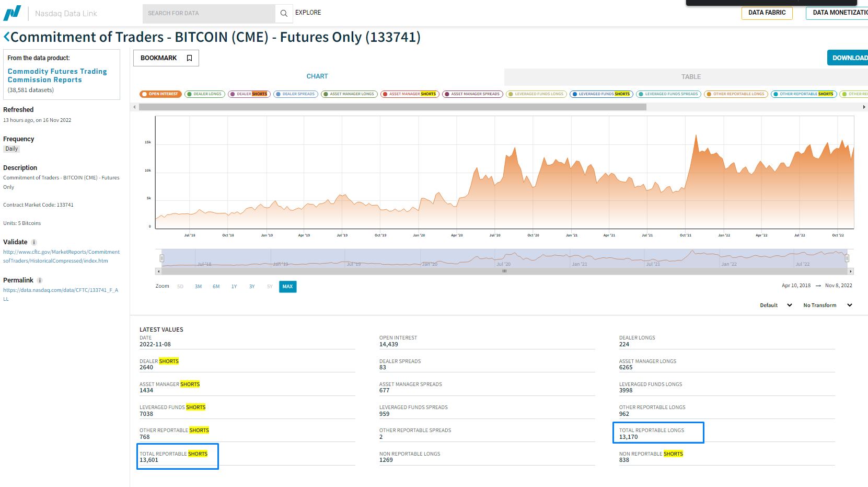Open the Default dropdown

pos(776,305)
